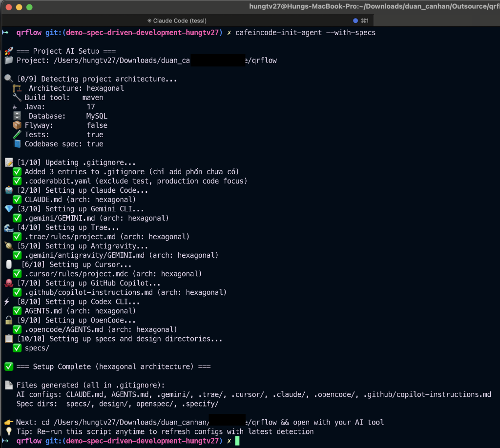The height and width of the screenshot is (448, 500).
Task: Click the green checkmark beside specs/
Action: tap(17, 348)
